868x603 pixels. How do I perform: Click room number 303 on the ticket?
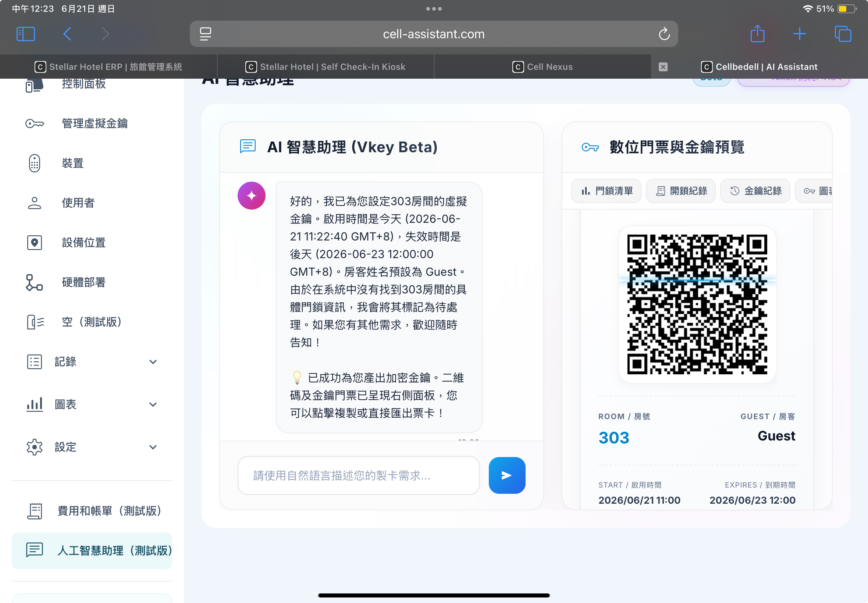tap(614, 438)
